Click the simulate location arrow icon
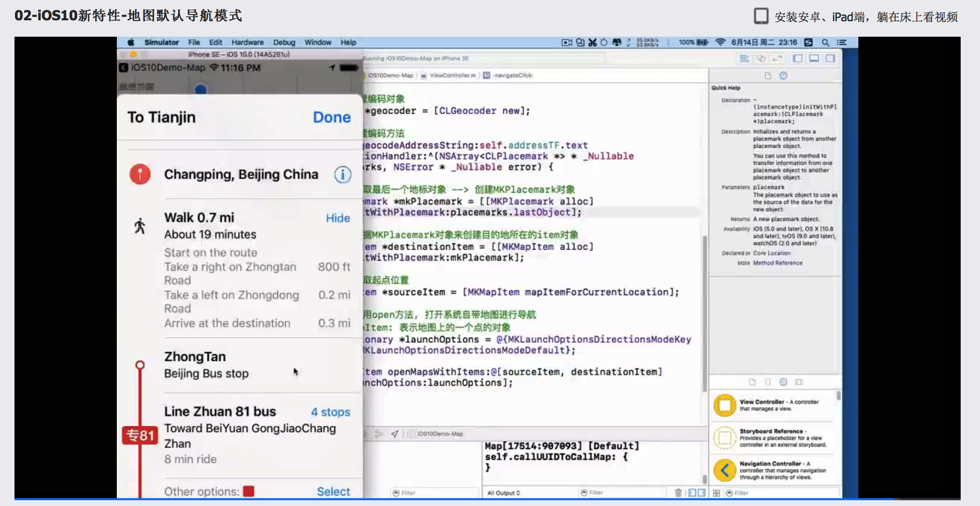Image resolution: width=980 pixels, height=506 pixels. coord(395,434)
